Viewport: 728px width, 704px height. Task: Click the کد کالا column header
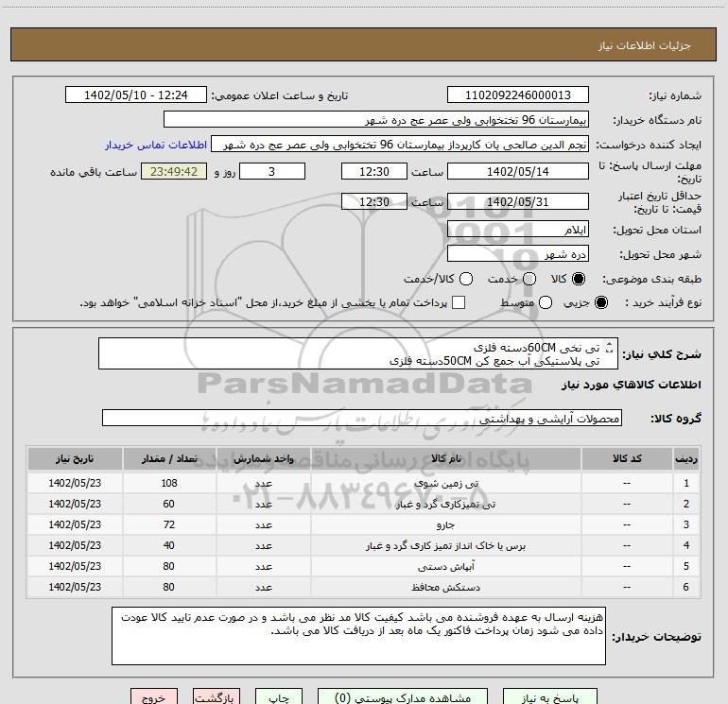pos(627,458)
